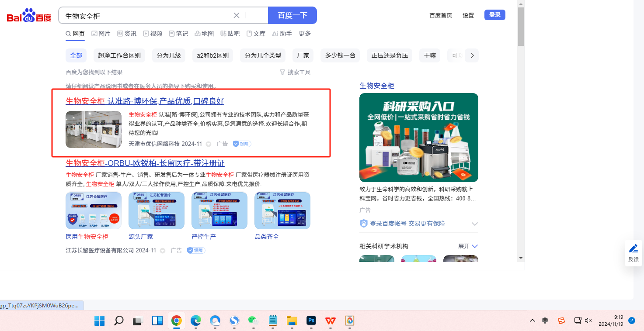644x331 pixels.
Task: Open result 生物安全柜-ORBU-欧锐柏-长留医疗-带注册证
Action: 145,163
